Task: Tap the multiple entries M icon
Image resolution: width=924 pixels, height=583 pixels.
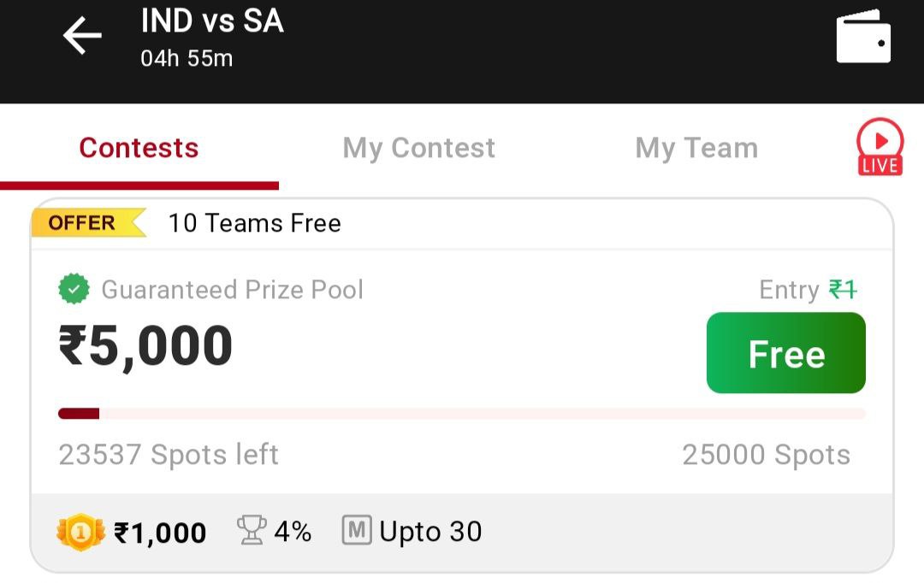Action: (x=356, y=531)
